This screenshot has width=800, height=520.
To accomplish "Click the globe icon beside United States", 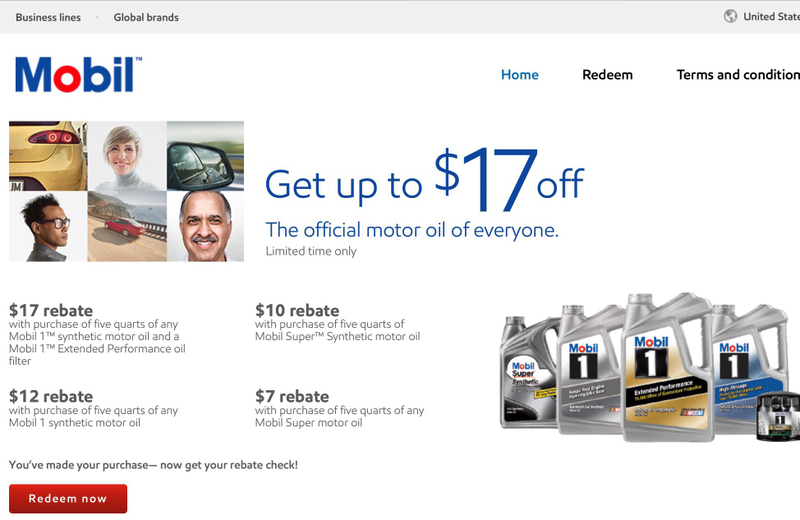I will 730,16.
